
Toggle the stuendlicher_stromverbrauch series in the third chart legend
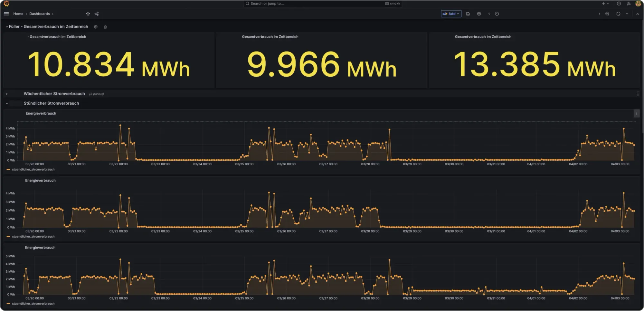[x=33, y=304]
